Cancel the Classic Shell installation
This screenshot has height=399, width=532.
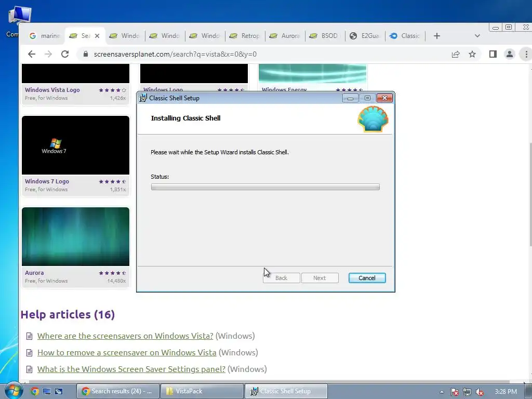click(367, 278)
